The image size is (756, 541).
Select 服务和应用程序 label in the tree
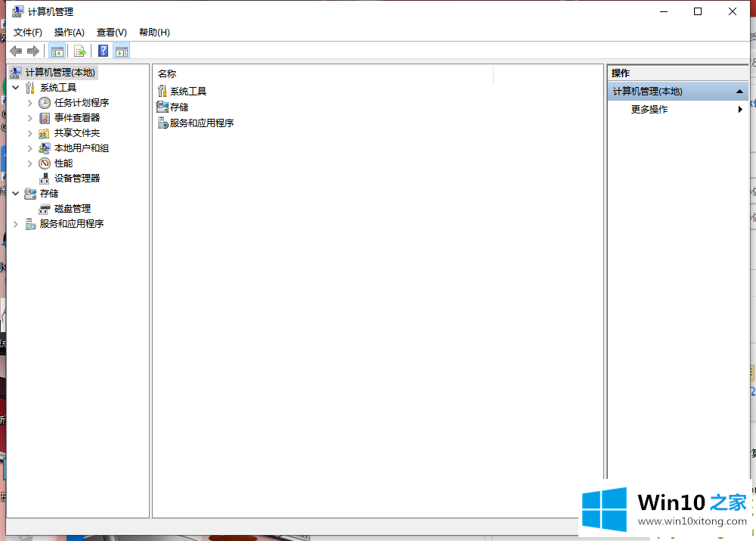click(x=72, y=224)
